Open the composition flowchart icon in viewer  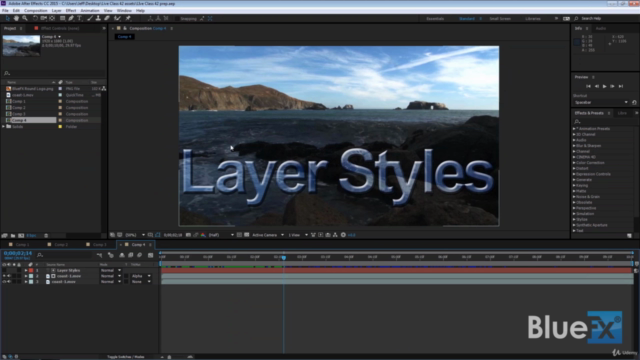coord(335,235)
